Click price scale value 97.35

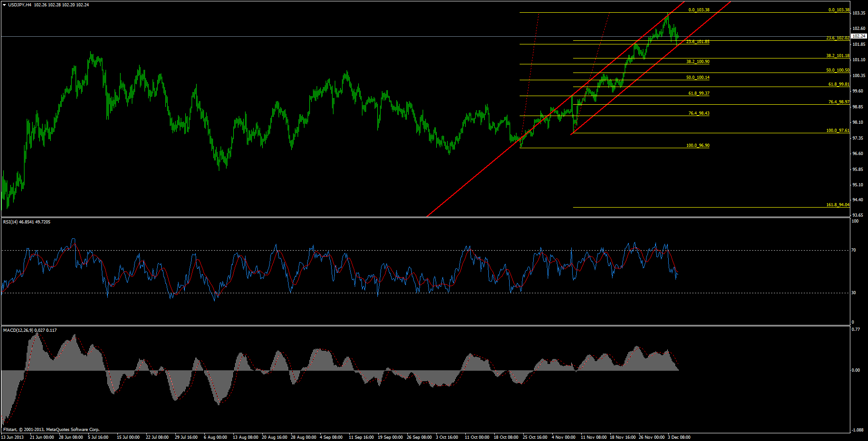858,138
